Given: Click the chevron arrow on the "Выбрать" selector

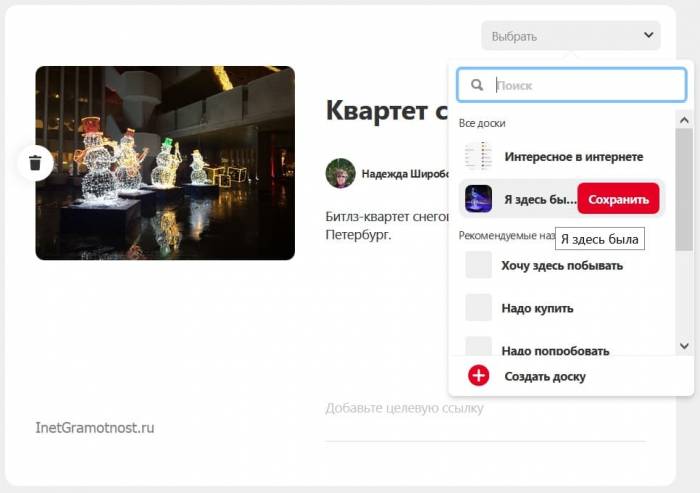Looking at the screenshot, I should pyautogui.click(x=648, y=36).
